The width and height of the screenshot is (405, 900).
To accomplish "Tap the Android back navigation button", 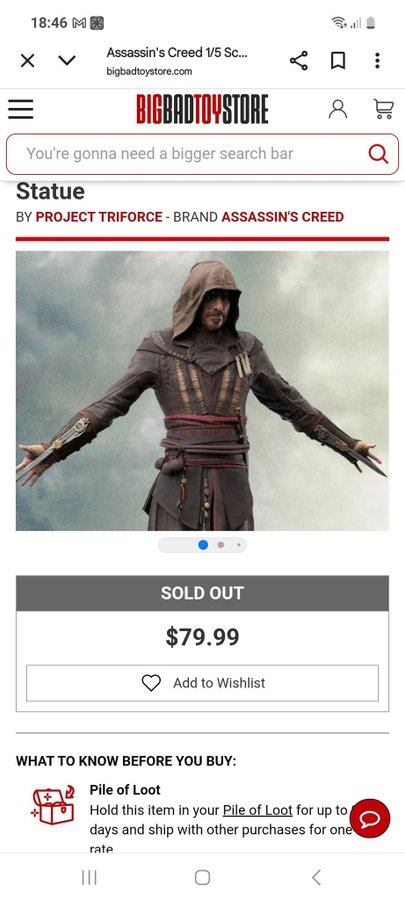I will point(316,877).
